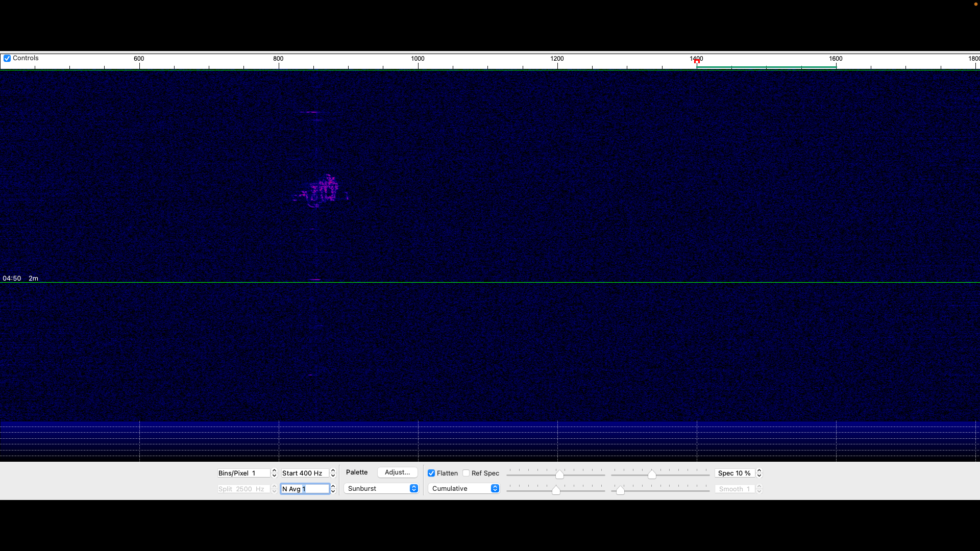The image size is (980, 551).
Task: Click the magenta signal burst in the waterfall
Action: (x=323, y=191)
